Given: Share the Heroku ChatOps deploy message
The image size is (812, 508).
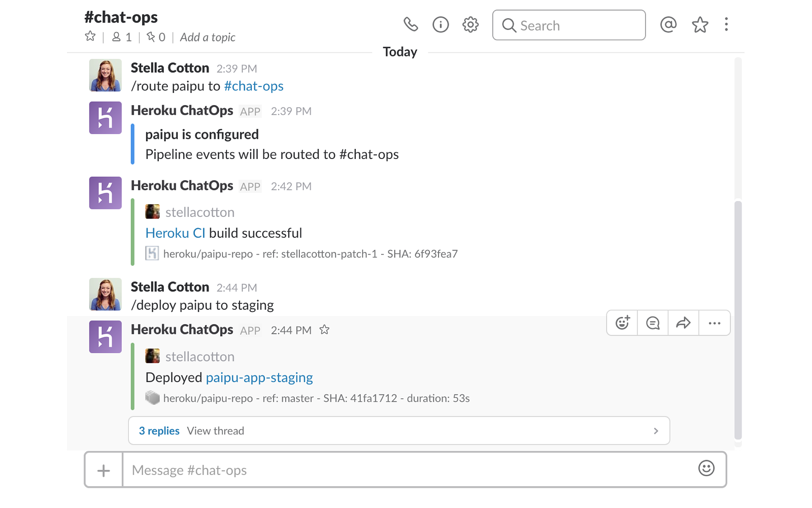Looking at the screenshot, I should click(x=683, y=323).
